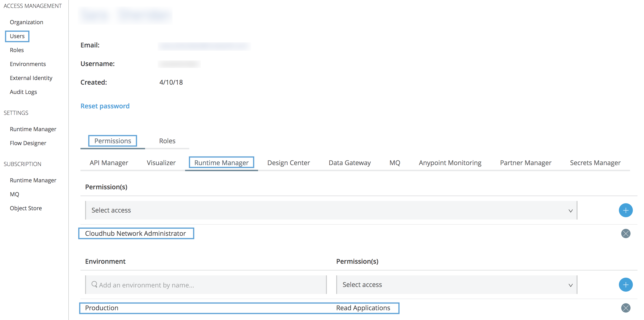Switch to the Roles tab
This screenshot has width=644, height=320.
(167, 141)
